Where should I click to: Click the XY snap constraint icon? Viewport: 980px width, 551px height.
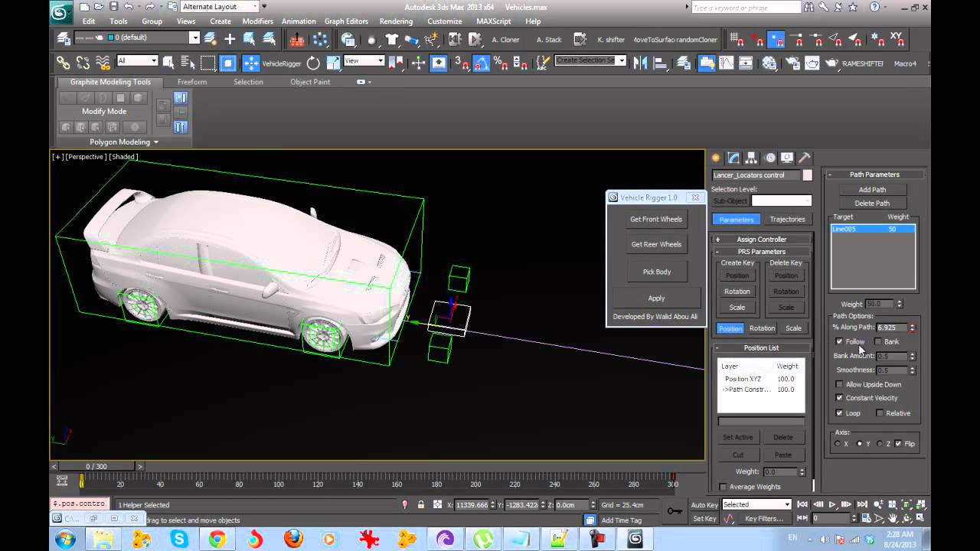coord(897,39)
